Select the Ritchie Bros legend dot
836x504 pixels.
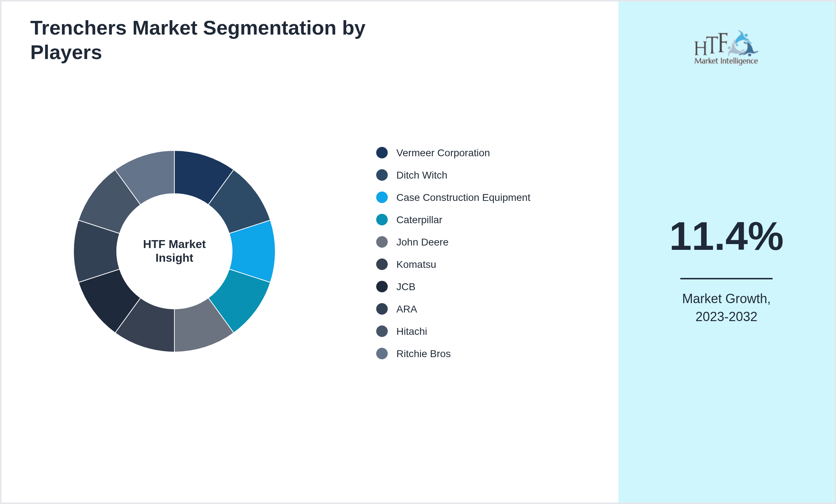point(382,354)
